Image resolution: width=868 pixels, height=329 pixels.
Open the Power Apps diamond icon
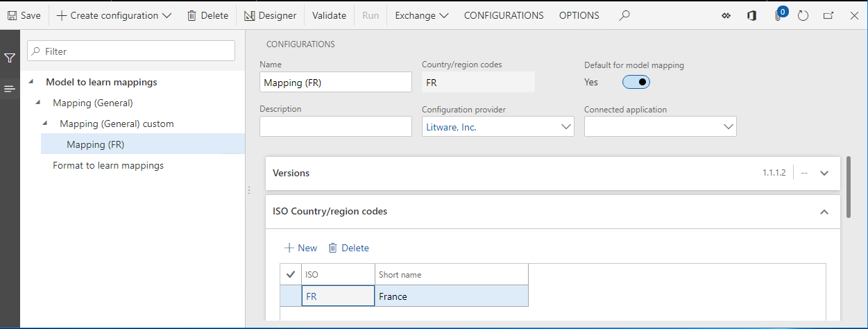726,15
